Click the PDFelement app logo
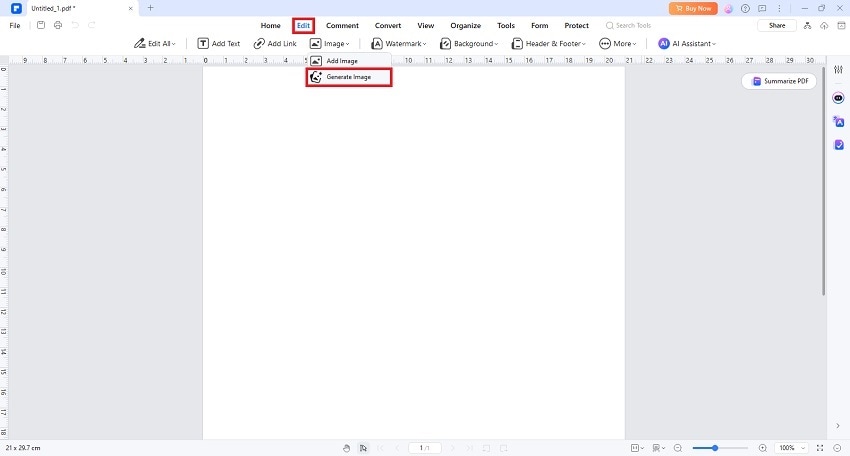The width and height of the screenshot is (850, 456). [x=16, y=9]
